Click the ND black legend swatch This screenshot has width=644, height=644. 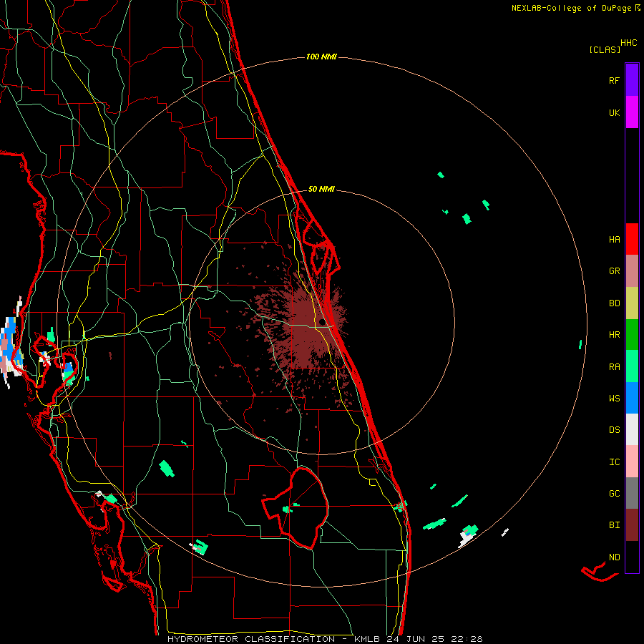pos(632,557)
